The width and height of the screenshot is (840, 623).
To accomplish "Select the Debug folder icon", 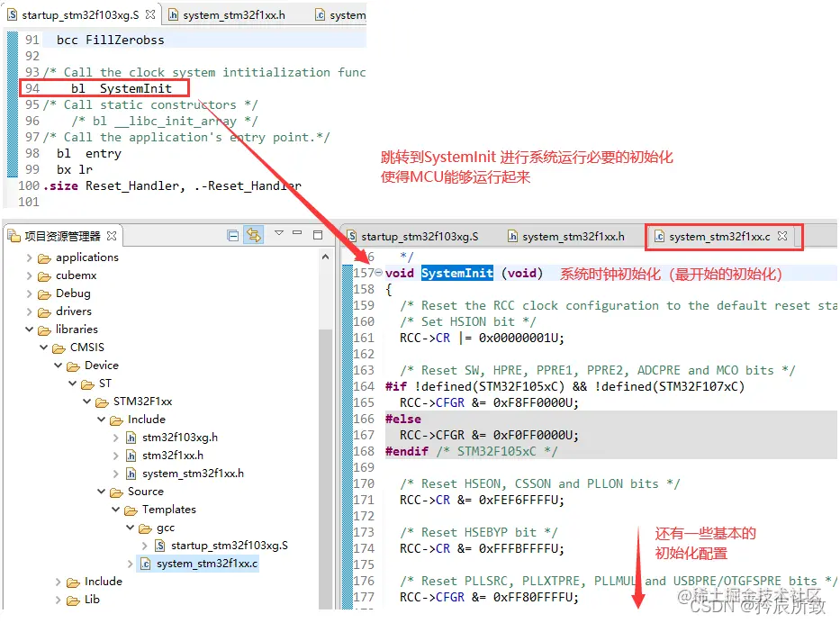I will tap(44, 294).
